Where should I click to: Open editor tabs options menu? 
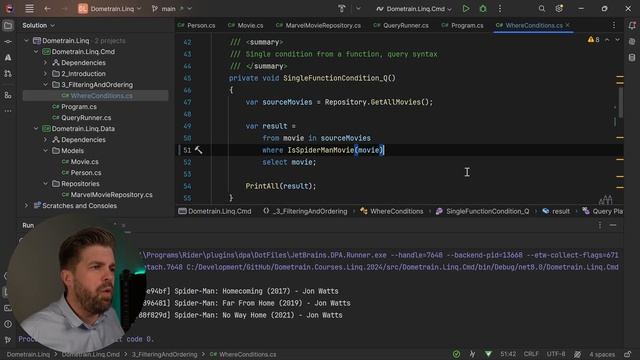(x=613, y=25)
